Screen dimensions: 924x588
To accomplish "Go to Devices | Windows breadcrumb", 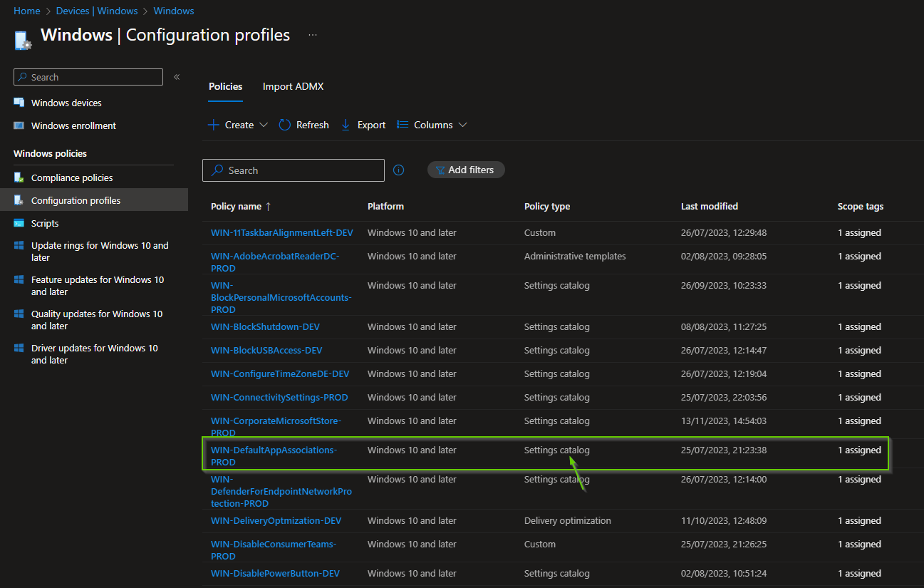I will pos(96,11).
